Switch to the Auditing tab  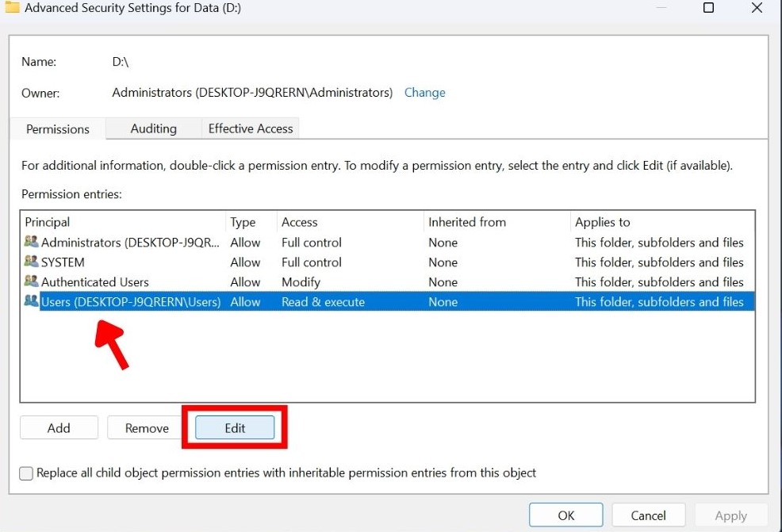pos(153,128)
